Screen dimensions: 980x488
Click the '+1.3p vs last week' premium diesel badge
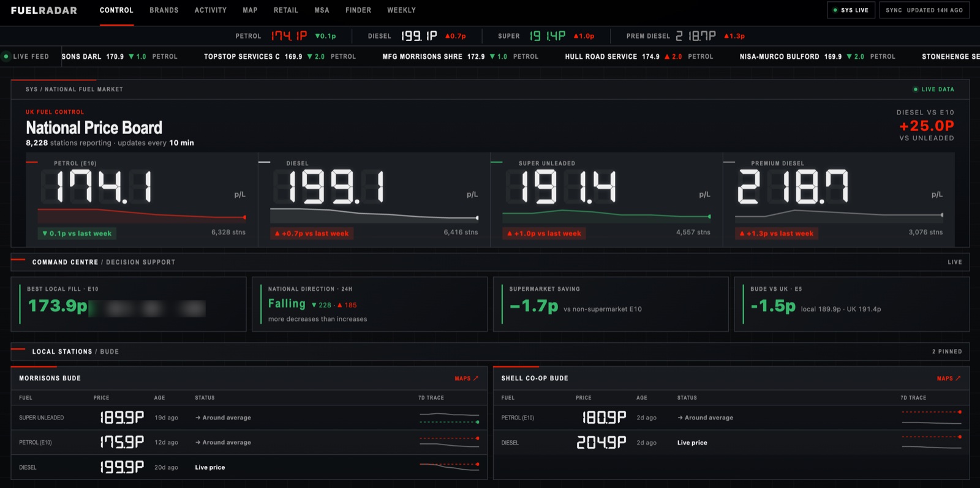777,233
